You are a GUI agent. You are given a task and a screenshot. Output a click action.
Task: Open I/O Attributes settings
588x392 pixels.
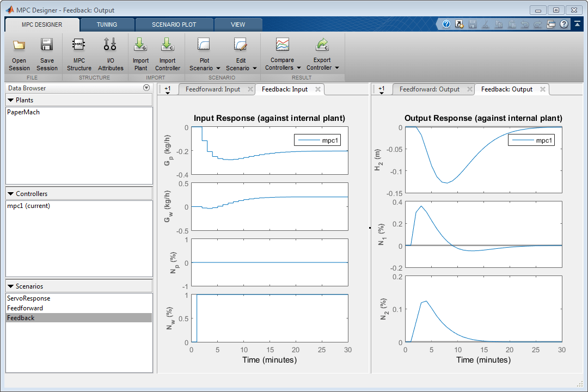tap(110, 54)
